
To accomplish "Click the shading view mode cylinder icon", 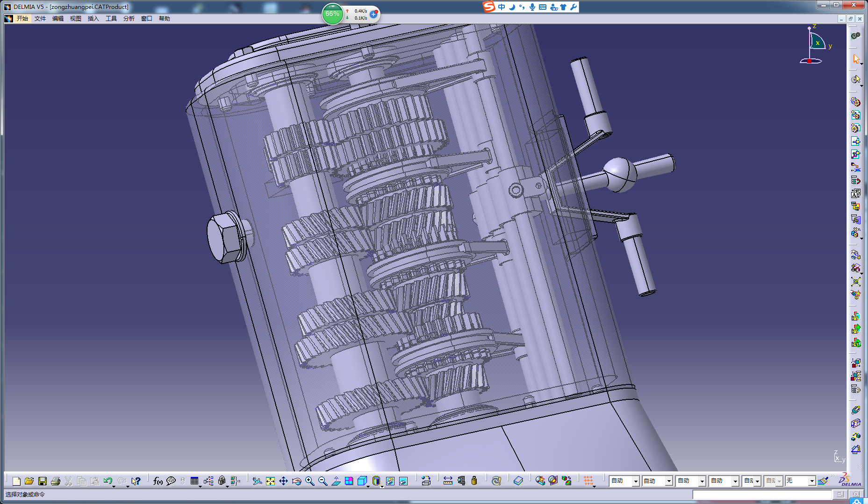I will click(x=376, y=481).
